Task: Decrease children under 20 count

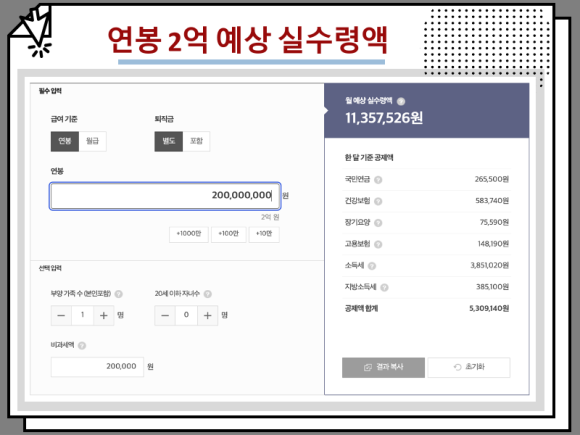Action: (165, 316)
